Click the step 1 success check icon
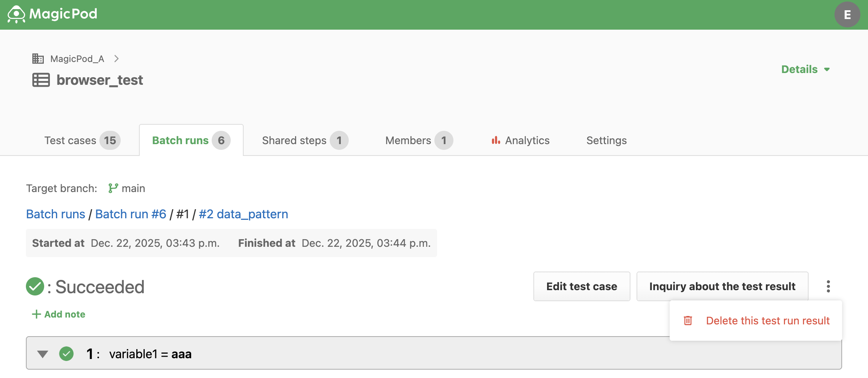 tap(66, 354)
